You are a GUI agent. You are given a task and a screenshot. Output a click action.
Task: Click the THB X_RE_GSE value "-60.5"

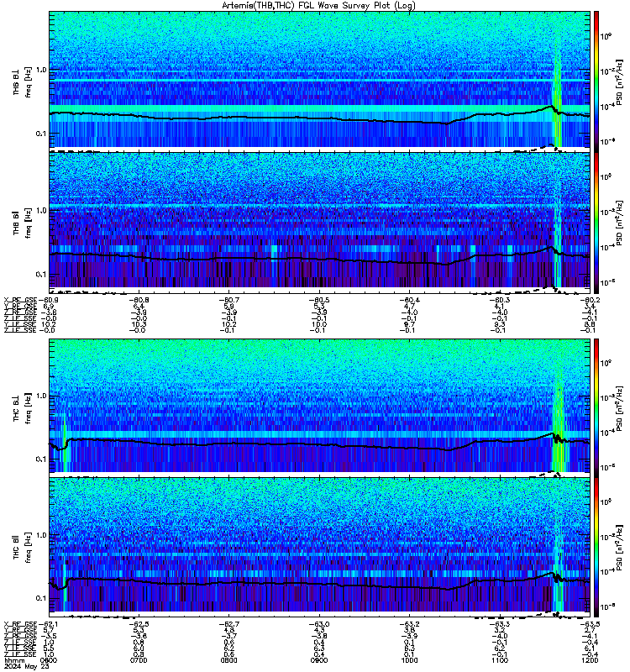(319, 300)
